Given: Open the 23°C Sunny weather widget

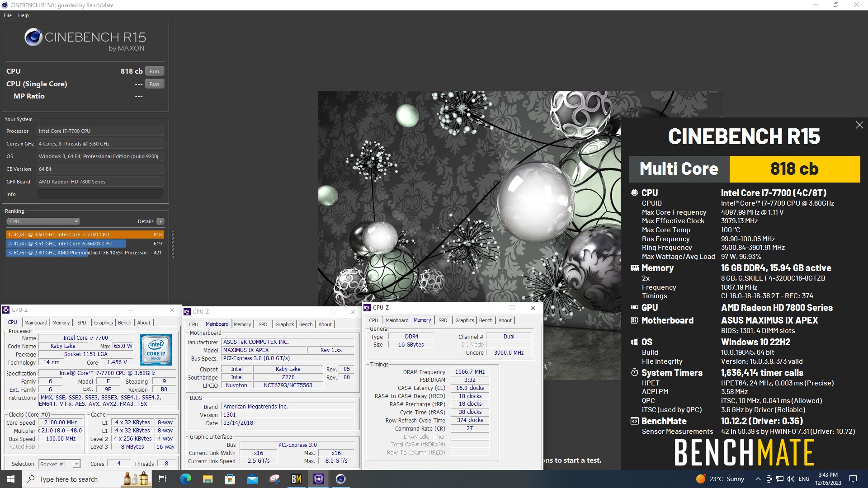Looking at the screenshot, I should click(720, 479).
